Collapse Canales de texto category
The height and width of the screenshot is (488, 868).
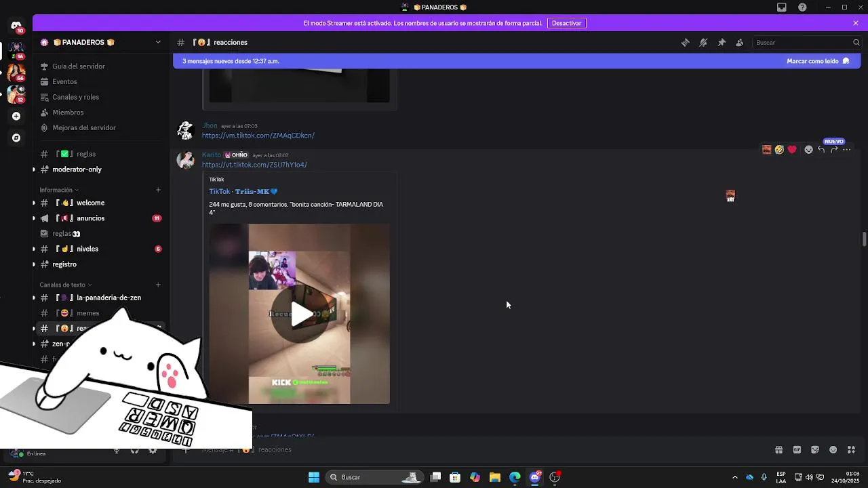click(x=65, y=285)
